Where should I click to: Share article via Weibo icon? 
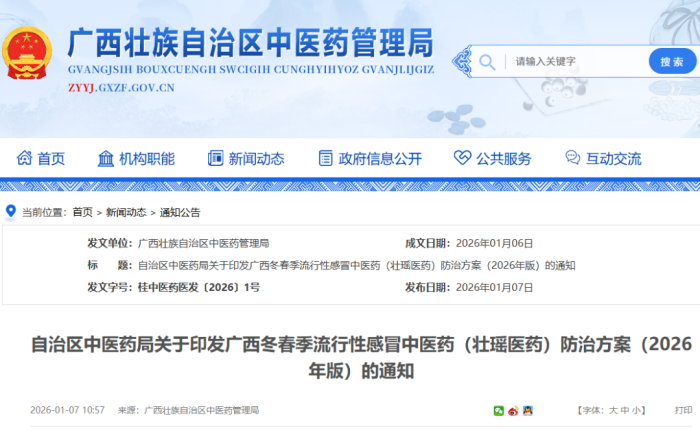(x=513, y=411)
